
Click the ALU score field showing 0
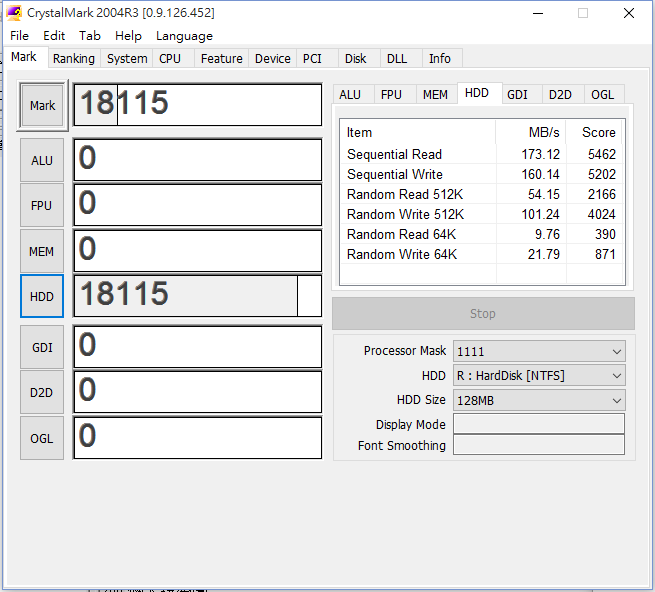tap(198, 160)
